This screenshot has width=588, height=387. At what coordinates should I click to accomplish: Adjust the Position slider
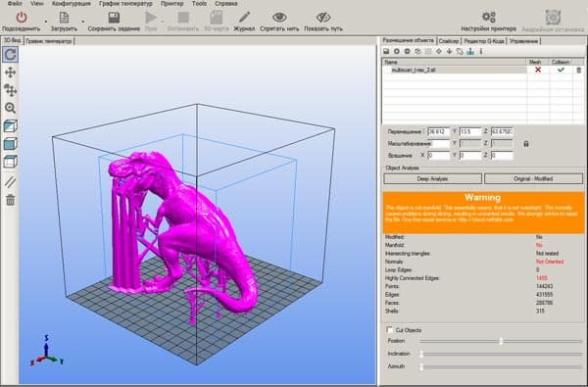(500, 341)
